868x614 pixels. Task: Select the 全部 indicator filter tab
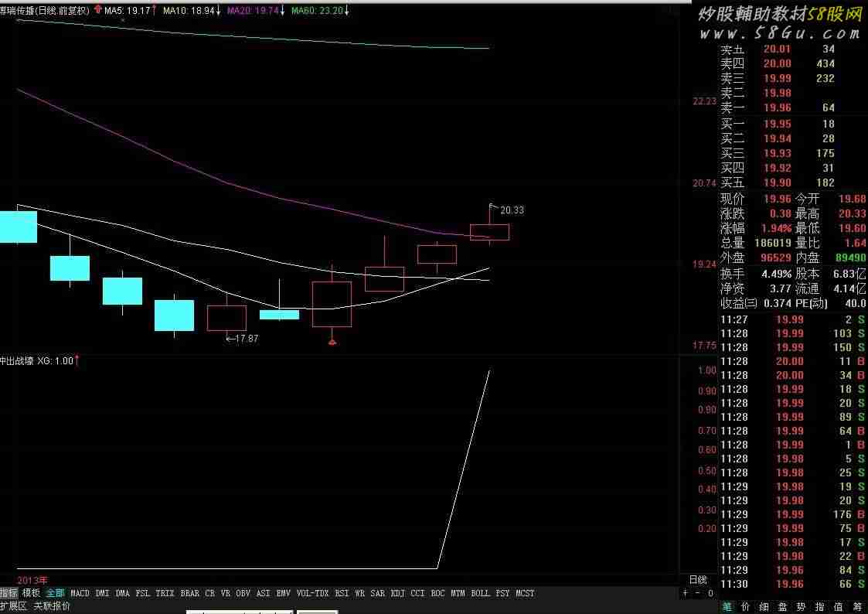(x=56, y=593)
